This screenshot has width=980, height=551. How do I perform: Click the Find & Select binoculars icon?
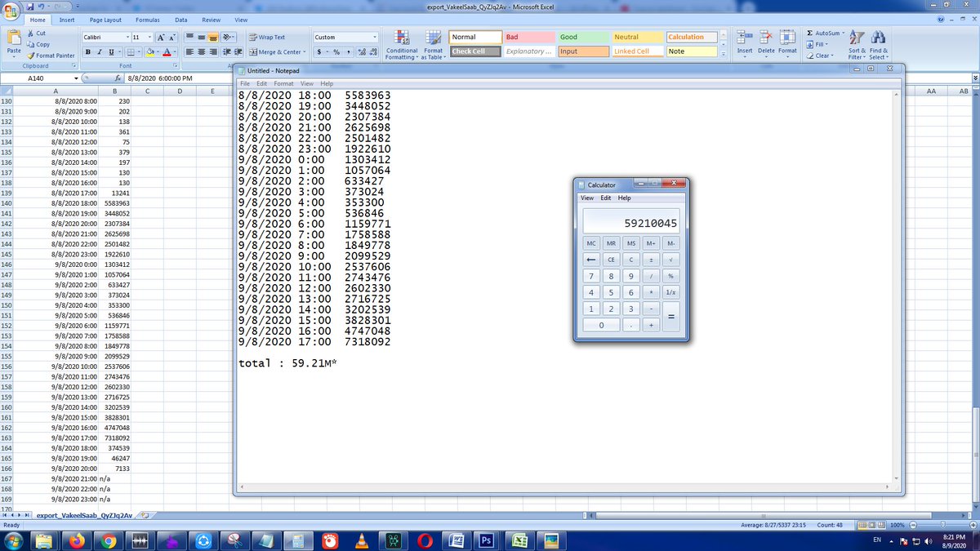point(879,38)
